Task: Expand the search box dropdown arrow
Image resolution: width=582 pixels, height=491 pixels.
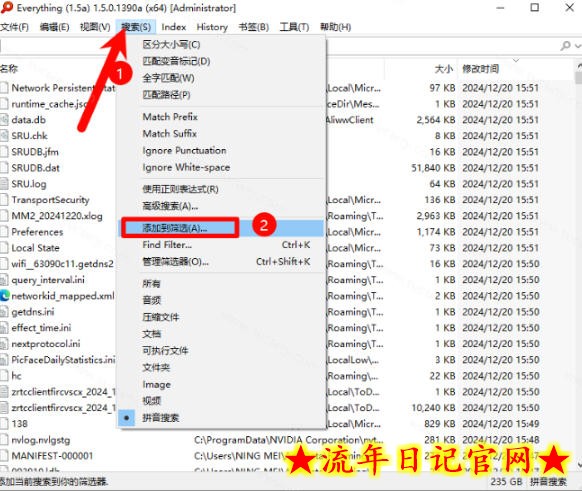Action: 578,46
